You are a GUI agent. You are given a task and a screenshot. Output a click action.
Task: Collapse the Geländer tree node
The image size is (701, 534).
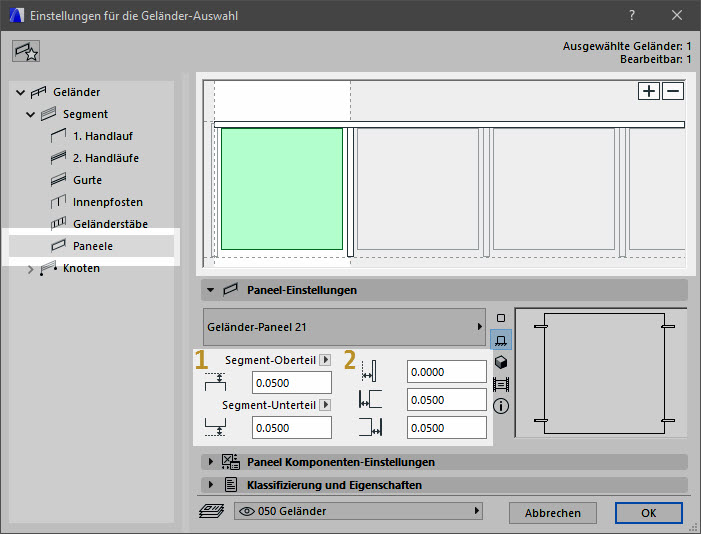[x=20, y=93]
